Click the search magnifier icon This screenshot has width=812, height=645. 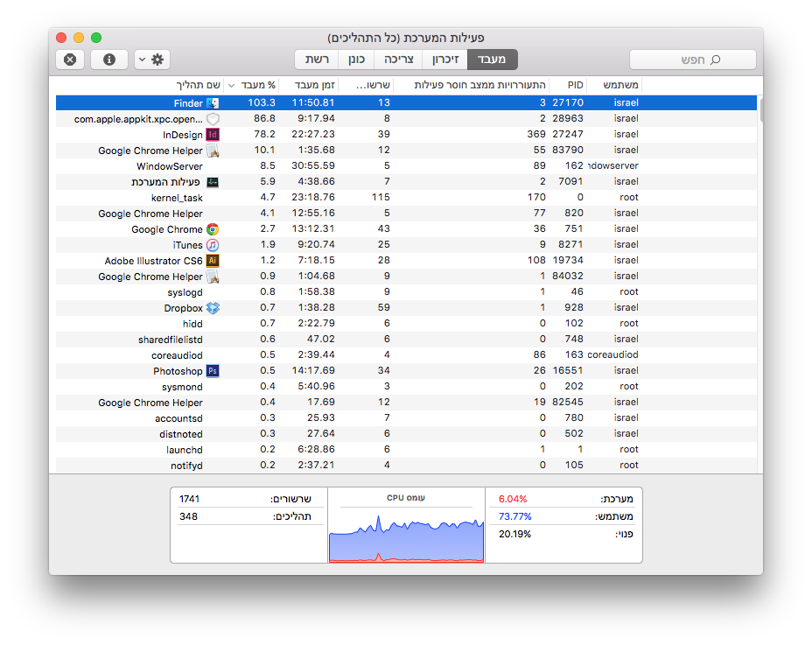tap(715, 60)
